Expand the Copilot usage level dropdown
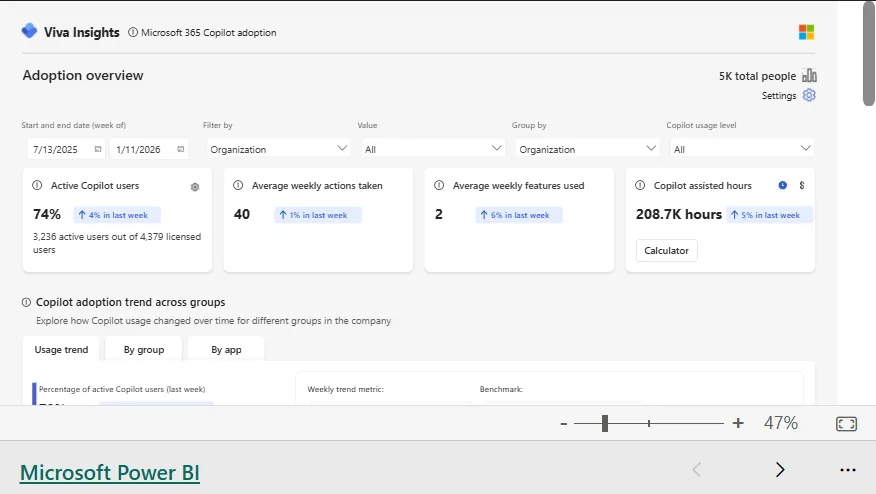Screen dimensions: 876x494 coord(741,149)
